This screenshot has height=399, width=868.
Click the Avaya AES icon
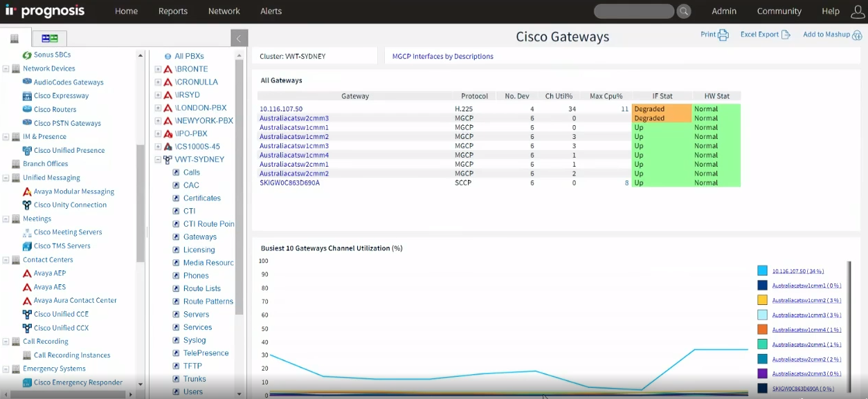[x=27, y=287]
